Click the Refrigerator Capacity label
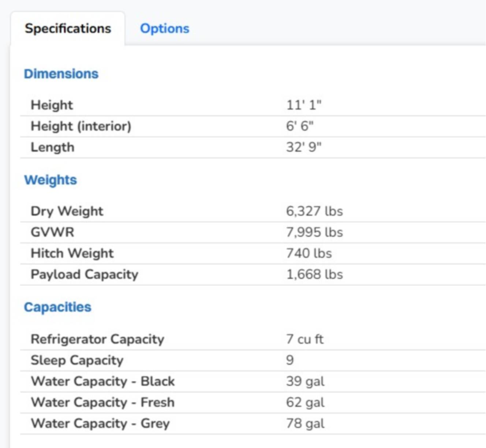Viewport: 486px width, 448px height. 97,339
